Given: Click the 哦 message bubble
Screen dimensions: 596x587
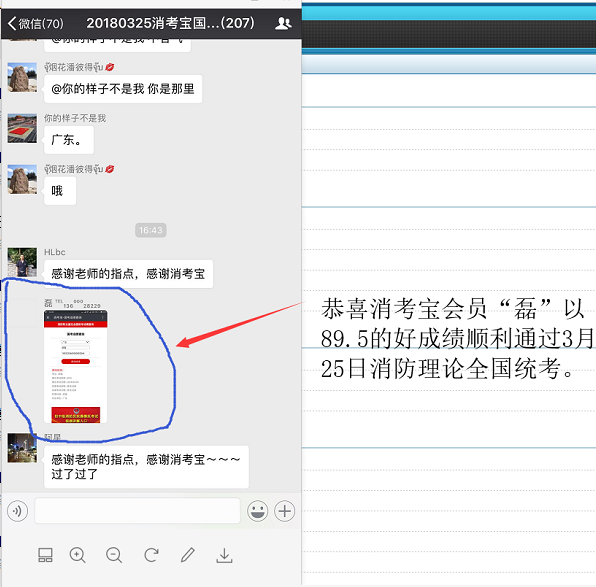Looking at the screenshot, I should [x=60, y=191].
